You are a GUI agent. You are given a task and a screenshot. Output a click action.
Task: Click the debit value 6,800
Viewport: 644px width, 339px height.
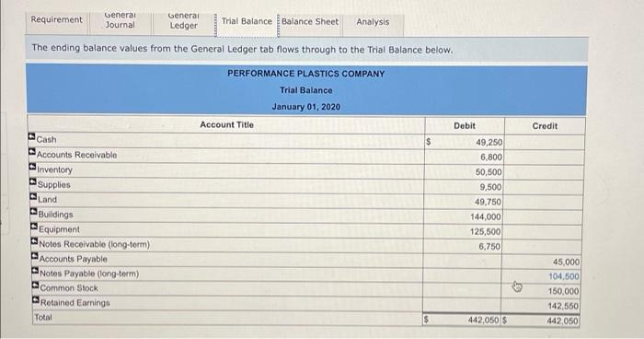click(491, 158)
